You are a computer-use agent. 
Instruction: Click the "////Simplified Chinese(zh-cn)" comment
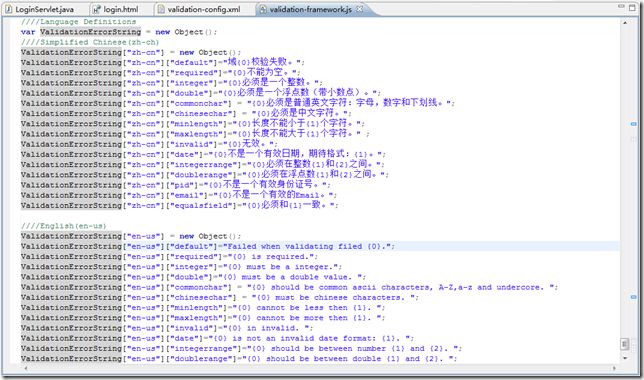click(x=90, y=42)
